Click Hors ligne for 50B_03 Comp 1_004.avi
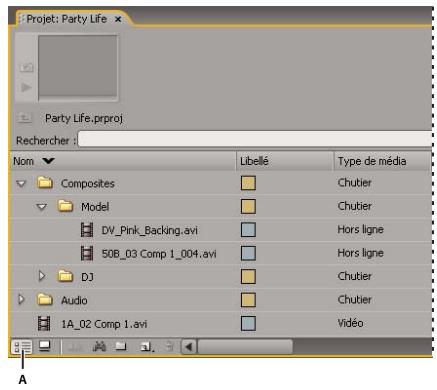Screen dimensions: 437x390 click(x=360, y=253)
